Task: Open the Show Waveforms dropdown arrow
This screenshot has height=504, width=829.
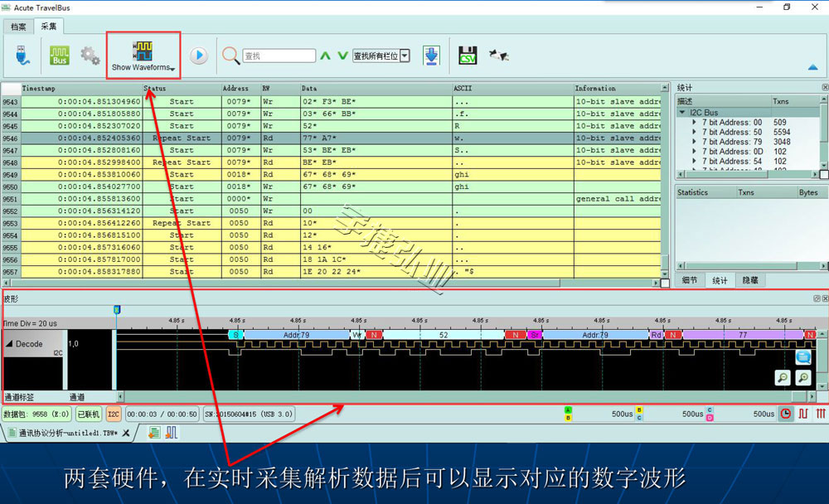Action: coord(173,70)
